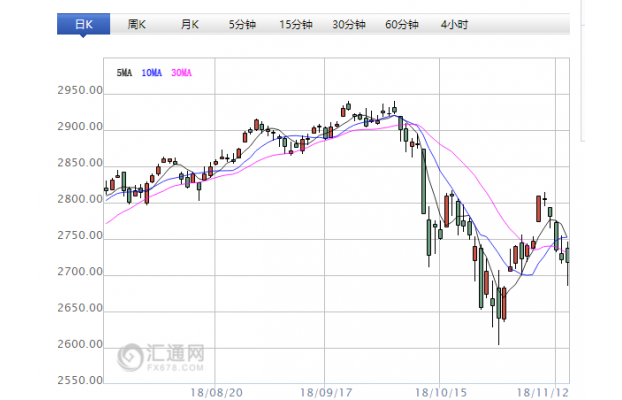Viewport: 622px width, 400px height.
Task: Toggle the blue 10MA legend label
Action: (x=152, y=73)
